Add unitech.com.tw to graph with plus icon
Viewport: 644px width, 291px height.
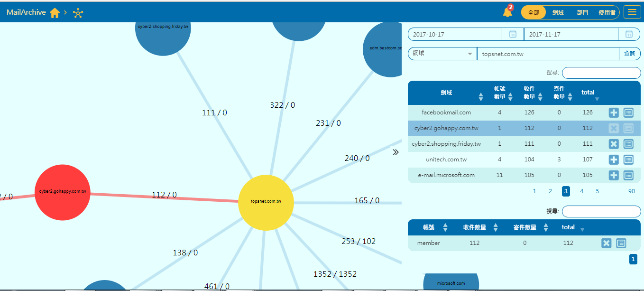tap(614, 160)
